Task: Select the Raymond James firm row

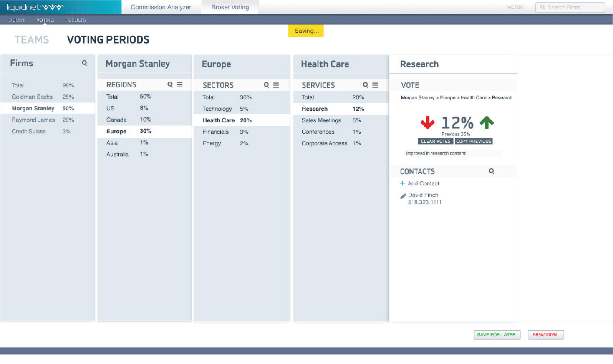Action: click(x=48, y=120)
